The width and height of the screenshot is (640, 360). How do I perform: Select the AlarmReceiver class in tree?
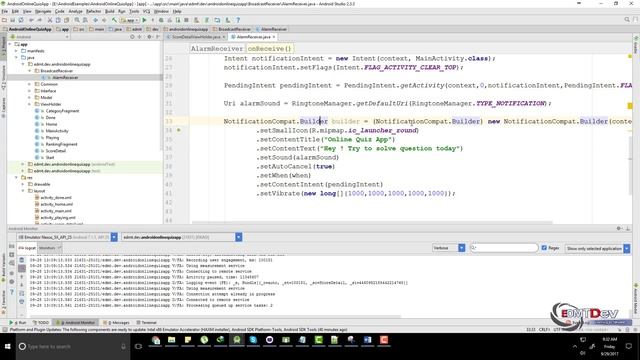(65, 78)
